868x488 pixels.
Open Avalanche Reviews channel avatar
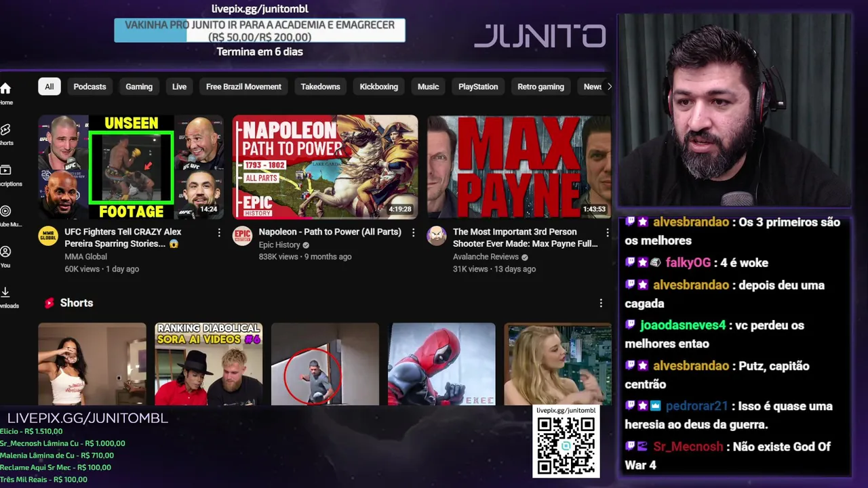(x=437, y=236)
